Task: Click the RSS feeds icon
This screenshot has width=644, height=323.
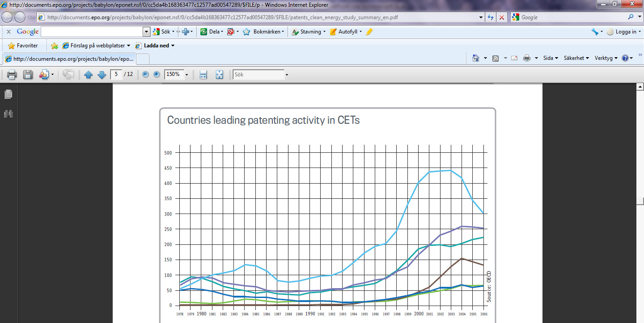Action: pos(496,58)
